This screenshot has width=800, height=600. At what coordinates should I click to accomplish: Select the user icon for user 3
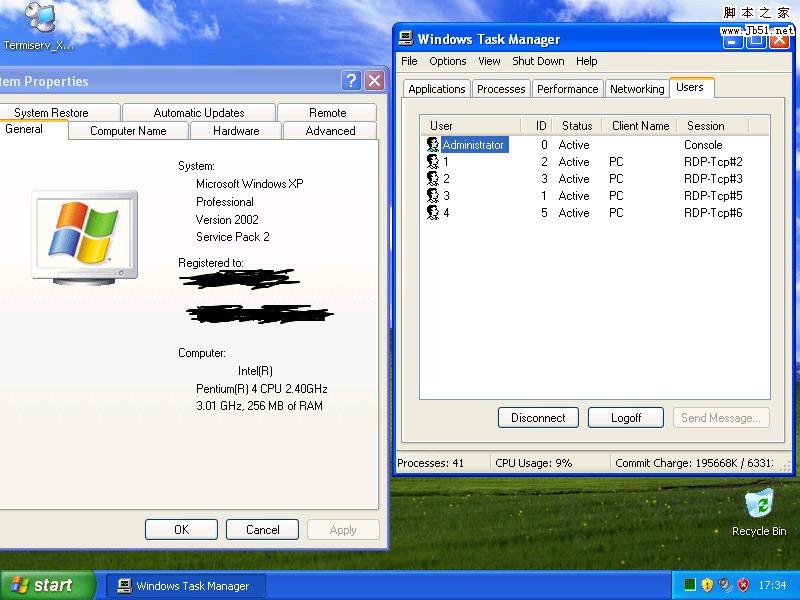tap(433, 195)
